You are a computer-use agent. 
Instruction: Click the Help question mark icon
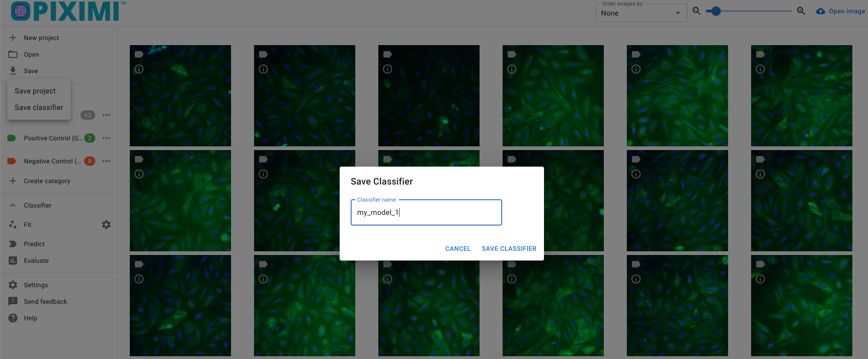13,318
